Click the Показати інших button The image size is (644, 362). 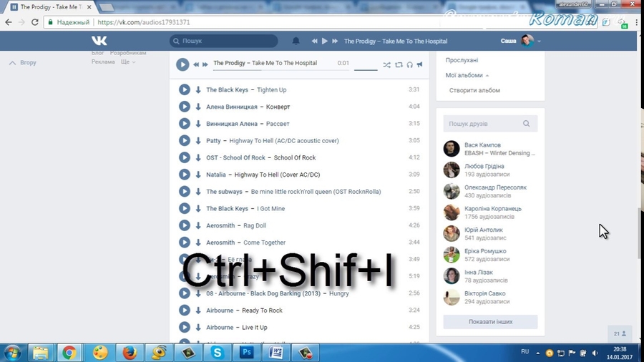[490, 322]
